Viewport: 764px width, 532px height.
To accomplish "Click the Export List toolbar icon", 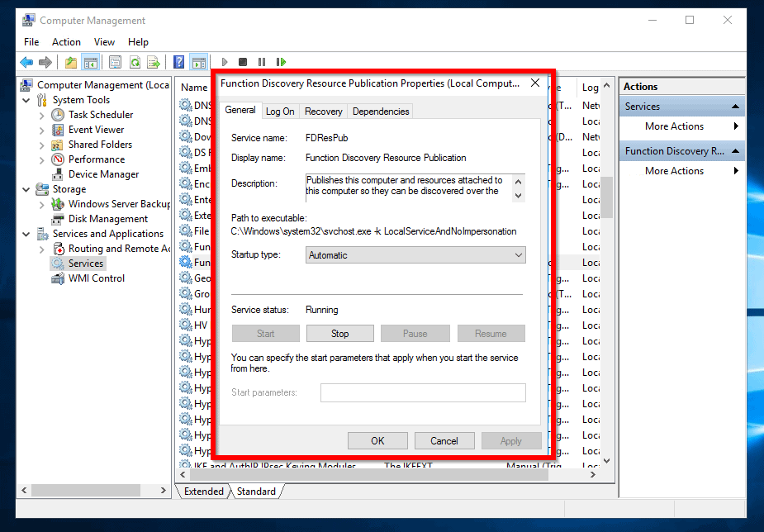I will coord(154,62).
